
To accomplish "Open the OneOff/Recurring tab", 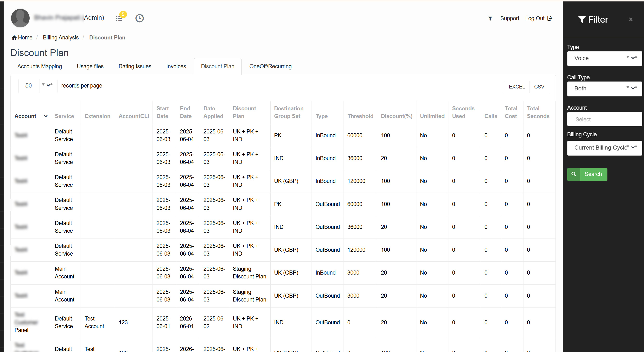I will 270,66.
